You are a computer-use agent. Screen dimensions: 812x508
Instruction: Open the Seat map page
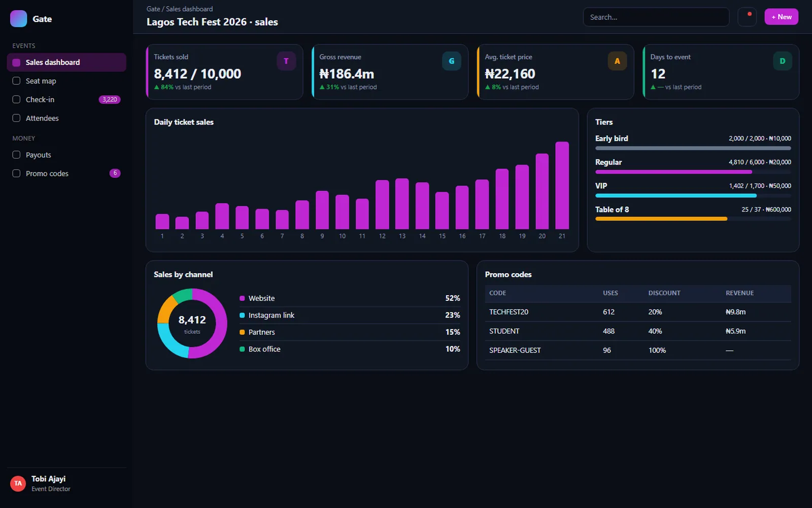coord(66,81)
